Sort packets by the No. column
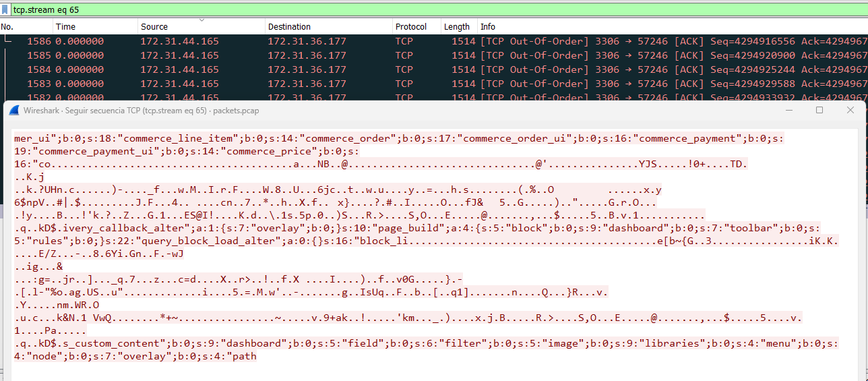868x381 pixels. 26,27
